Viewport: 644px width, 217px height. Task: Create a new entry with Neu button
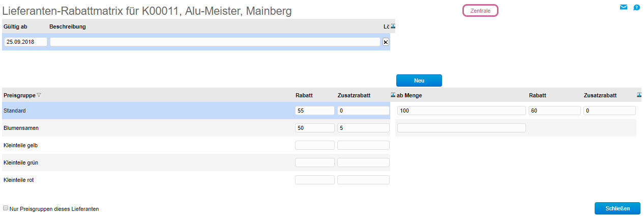tap(419, 80)
